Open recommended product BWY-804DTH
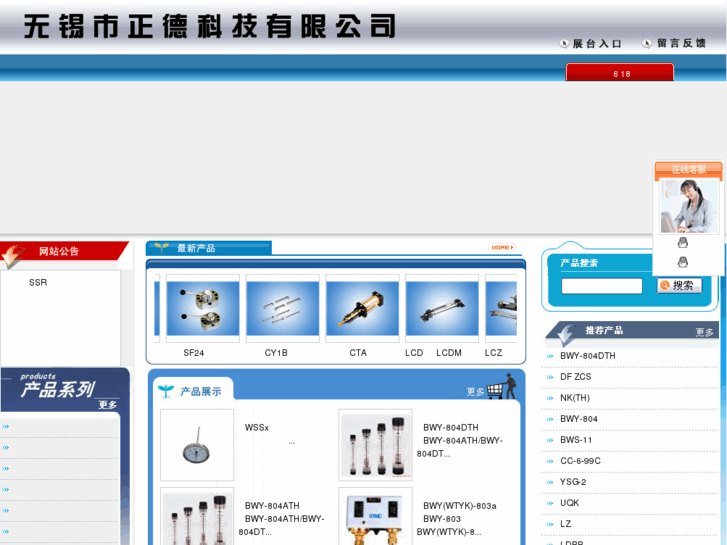Screen dimensions: 727x545 587,356
